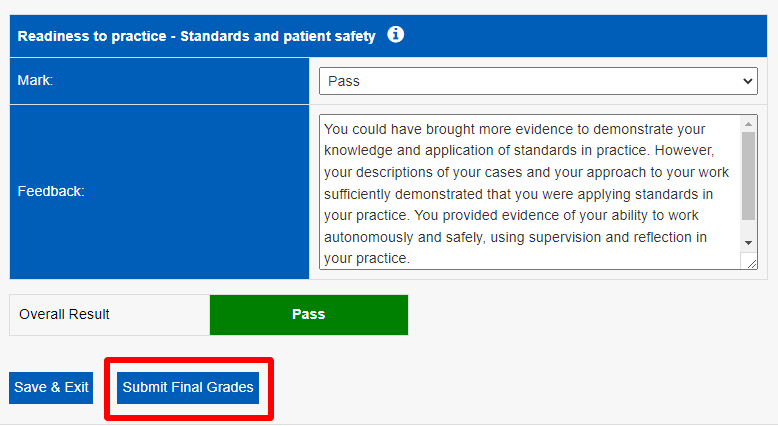Click the textarea resize grip icon
The width and height of the screenshot is (778, 426).
(751, 263)
